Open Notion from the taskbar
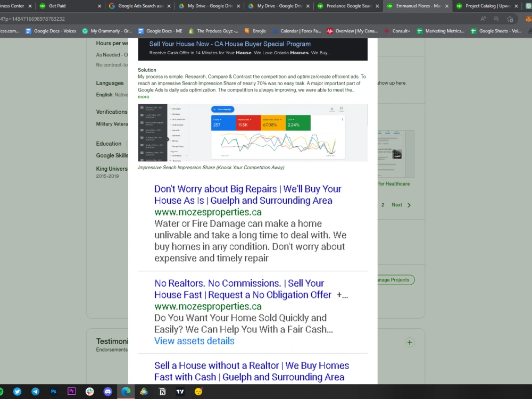Screen dimensions: 532x399 coord(162,392)
